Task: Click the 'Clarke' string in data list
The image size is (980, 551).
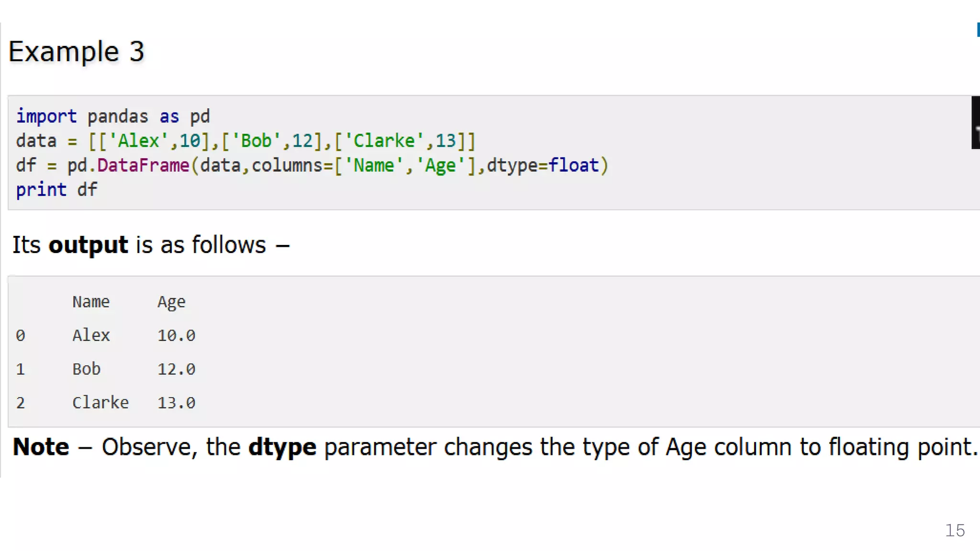Action: point(384,141)
